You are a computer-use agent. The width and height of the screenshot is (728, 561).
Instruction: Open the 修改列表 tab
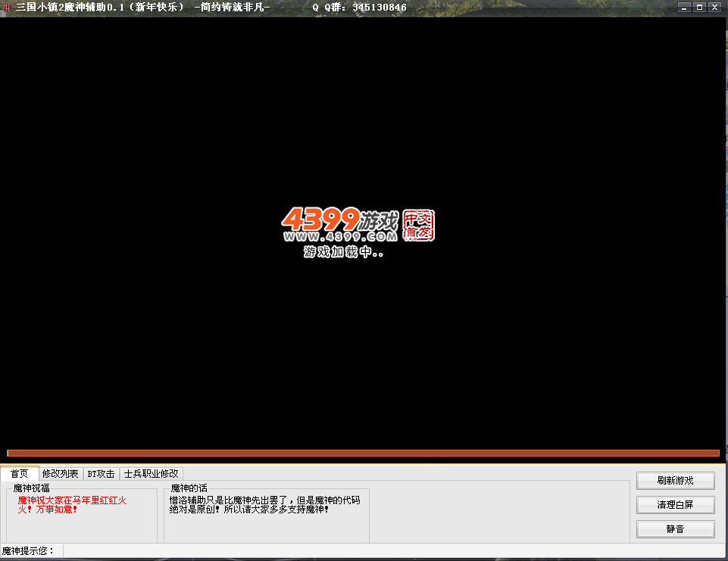[x=61, y=474]
